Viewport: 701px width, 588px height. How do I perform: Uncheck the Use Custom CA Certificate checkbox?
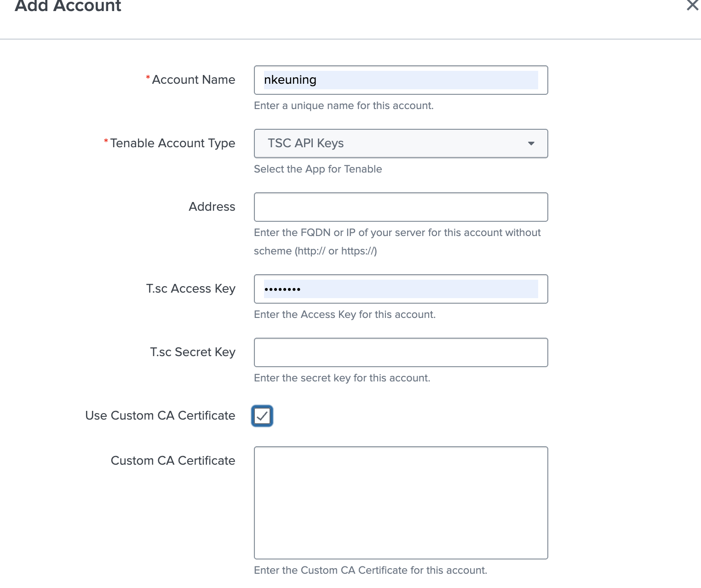point(262,416)
